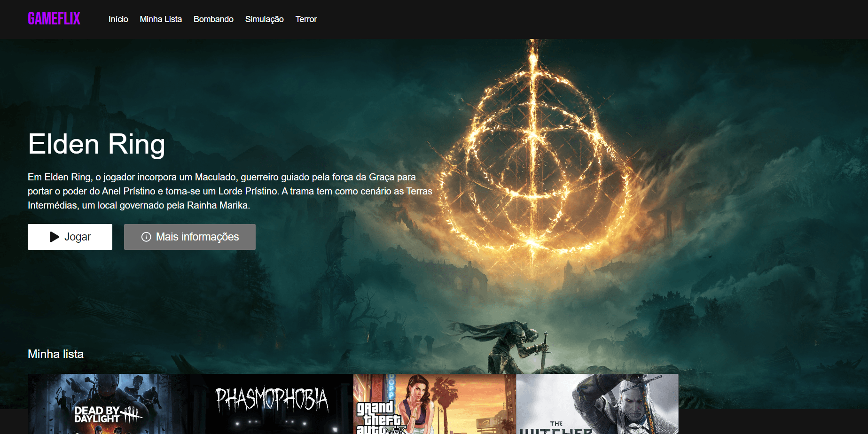Open the Bombando section link
Viewport: 868px width, 434px height.
pos(213,19)
